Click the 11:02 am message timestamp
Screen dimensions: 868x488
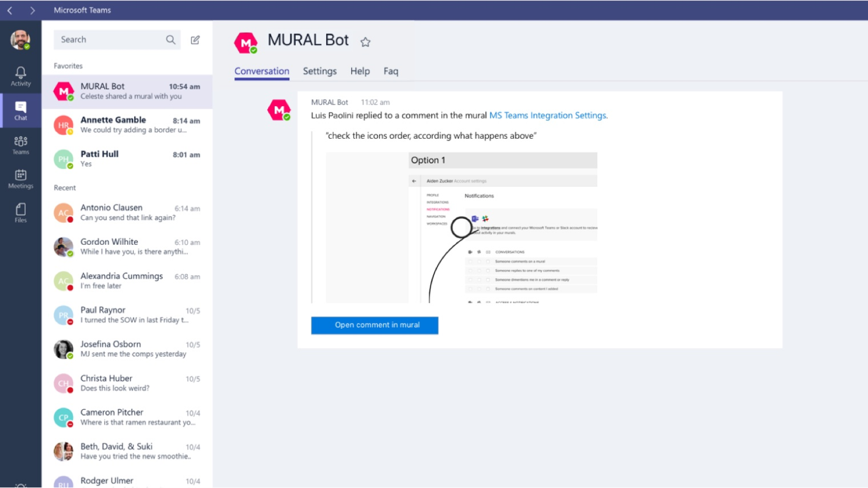pyautogui.click(x=375, y=102)
